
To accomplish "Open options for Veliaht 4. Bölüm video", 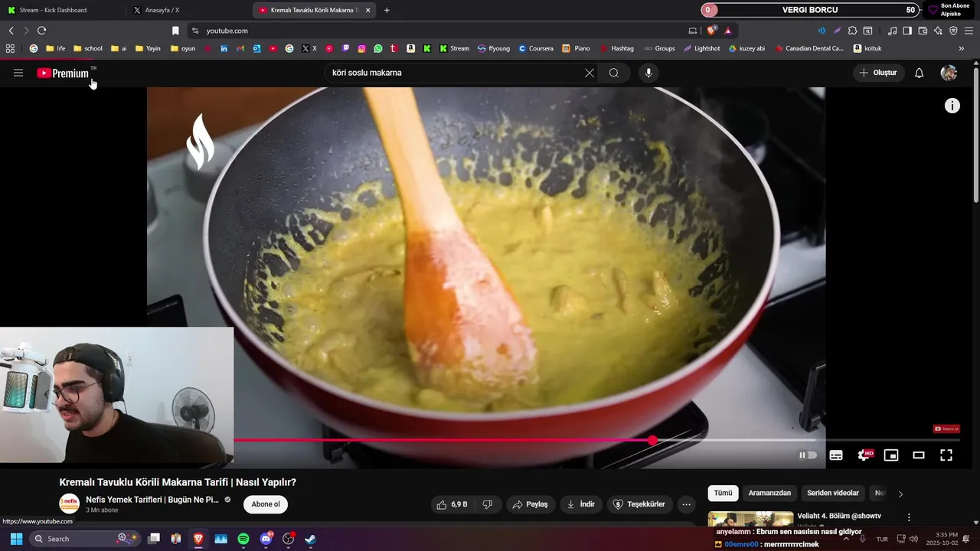I will (x=909, y=517).
